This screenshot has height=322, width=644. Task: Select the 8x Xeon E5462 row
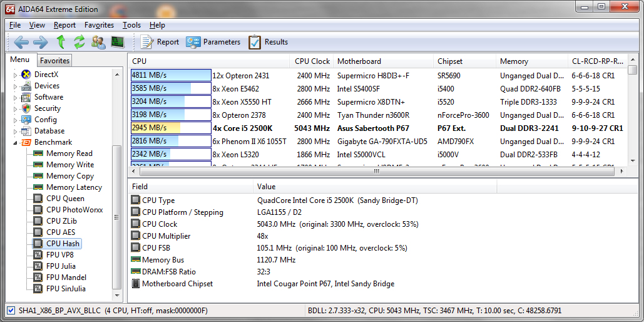point(377,89)
